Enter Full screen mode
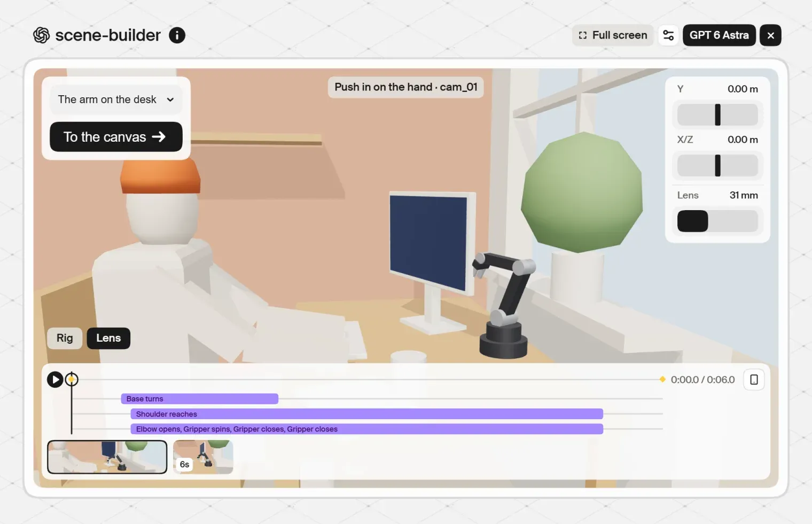This screenshot has width=812, height=524. click(613, 35)
